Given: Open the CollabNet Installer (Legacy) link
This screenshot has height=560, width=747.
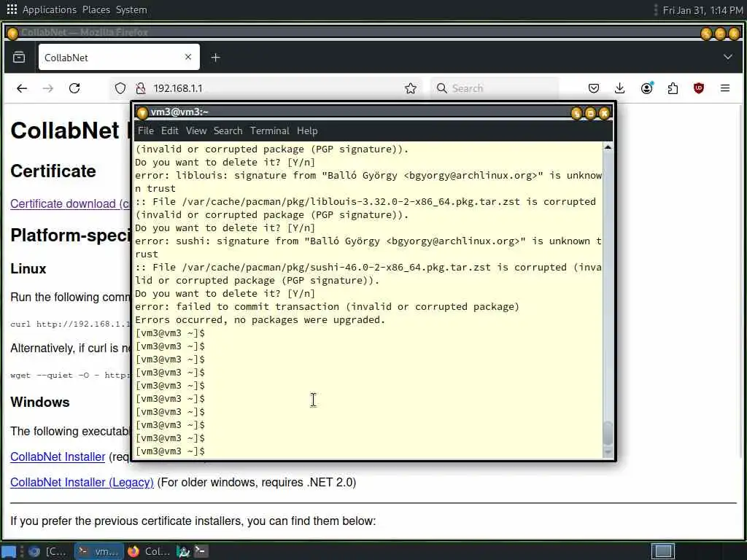Looking at the screenshot, I should 82,483.
